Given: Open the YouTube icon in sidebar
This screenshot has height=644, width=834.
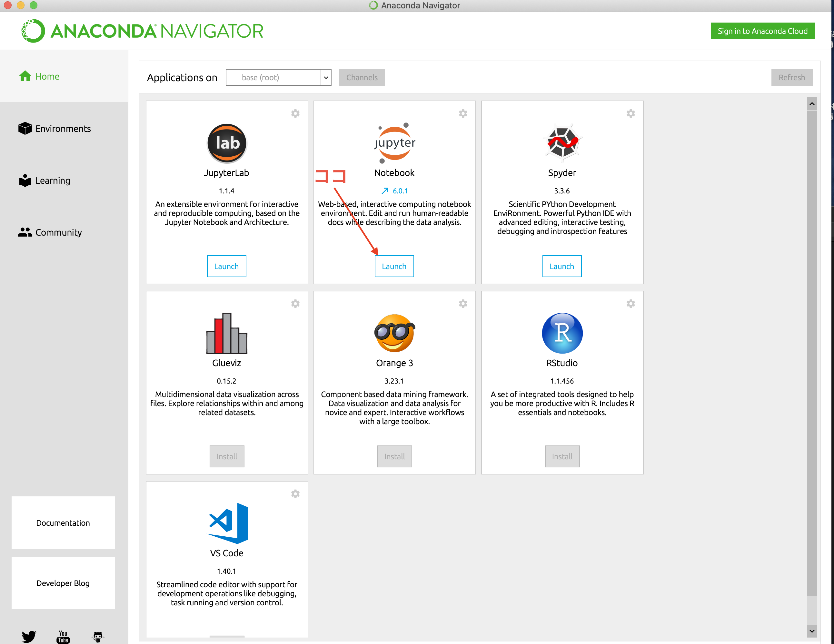Looking at the screenshot, I should pyautogui.click(x=63, y=636).
